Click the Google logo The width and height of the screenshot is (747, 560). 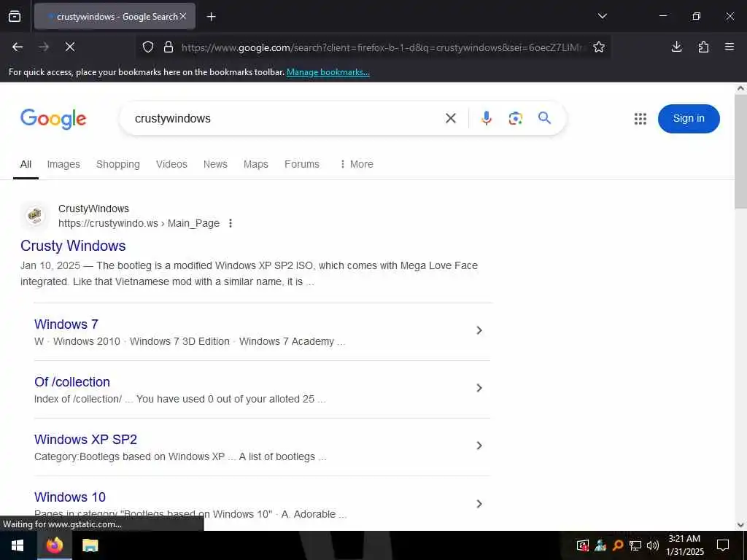[x=53, y=119]
